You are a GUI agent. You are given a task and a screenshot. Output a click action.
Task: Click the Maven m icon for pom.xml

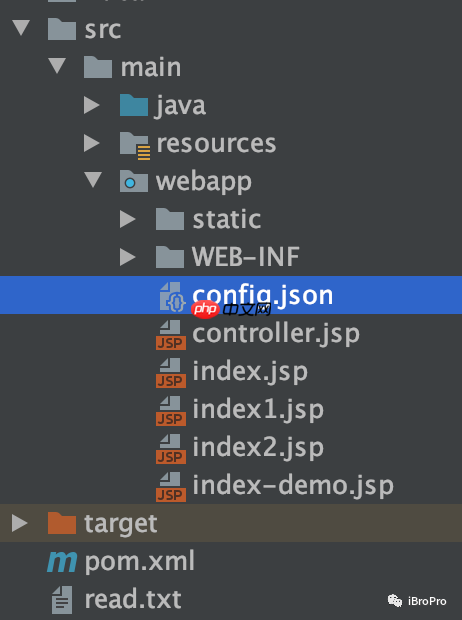[x=62, y=562]
